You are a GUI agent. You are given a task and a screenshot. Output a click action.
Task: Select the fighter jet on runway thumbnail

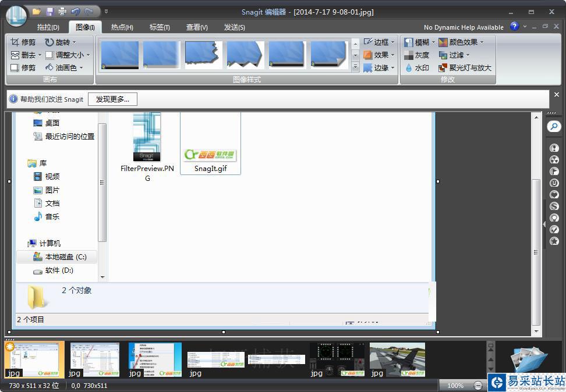(398, 359)
